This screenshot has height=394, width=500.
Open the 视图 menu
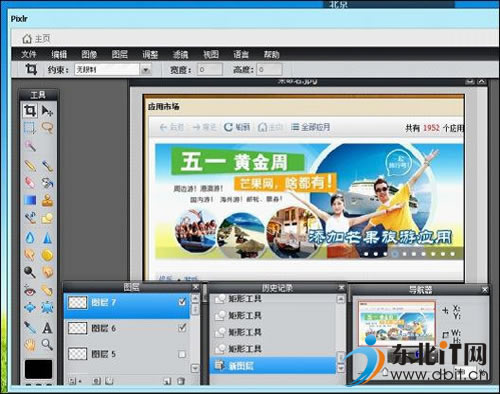pos(211,54)
